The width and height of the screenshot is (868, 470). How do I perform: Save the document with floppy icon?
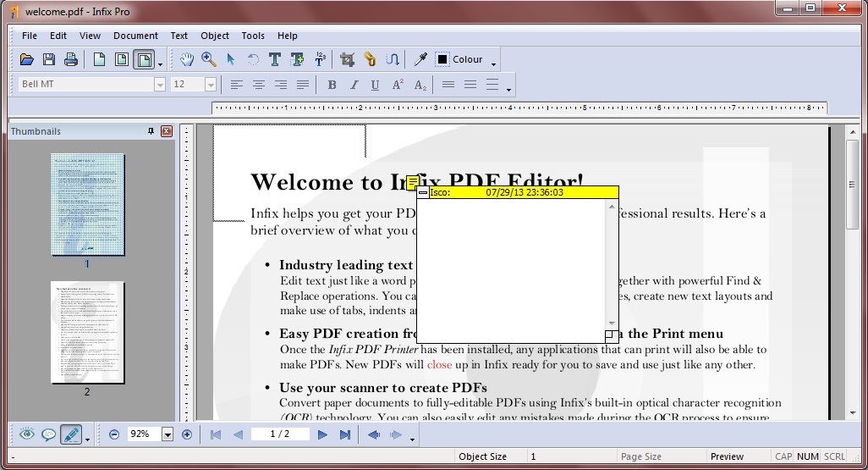pos(49,59)
